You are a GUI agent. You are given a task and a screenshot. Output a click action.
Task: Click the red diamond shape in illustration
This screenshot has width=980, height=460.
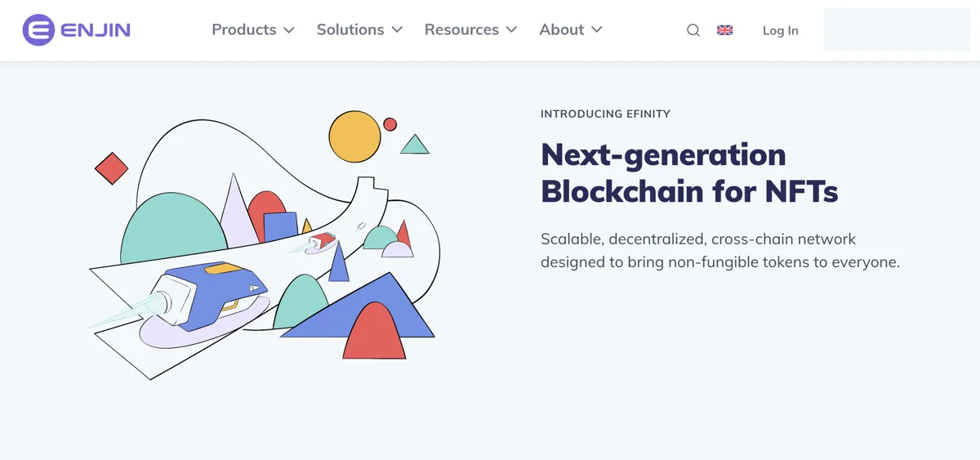[x=112, y=168]
